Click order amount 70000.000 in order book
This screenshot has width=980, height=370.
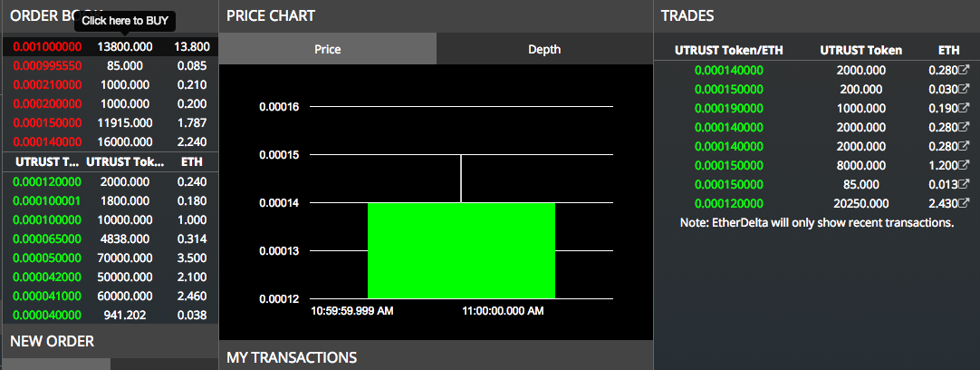click(x=124, y=258)
